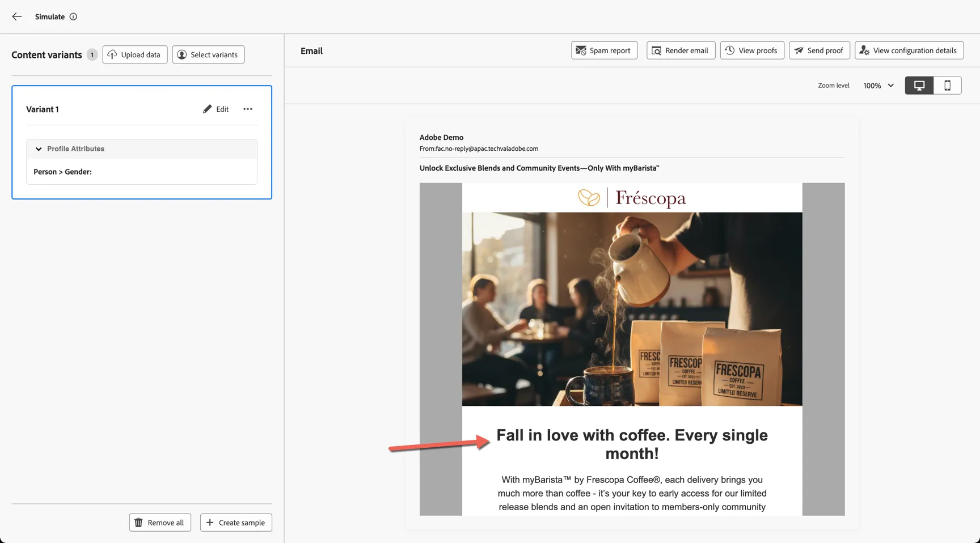This screenshot has width=980, height=543.
Task: Switch to mobile preview mode
Action: [x=948, y=86]
